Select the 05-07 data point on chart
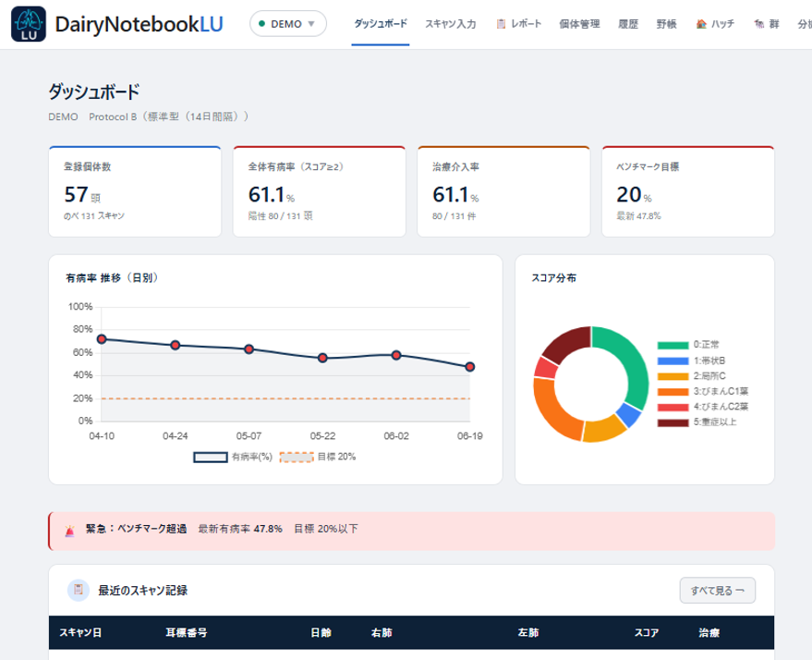 pyautogui.click(x=249, y=349)
